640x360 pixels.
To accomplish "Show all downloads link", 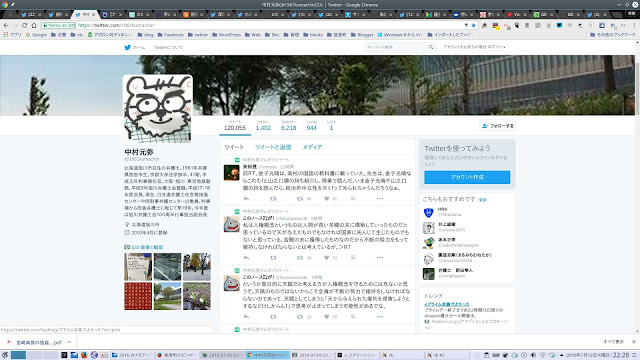I will pos(614,342).
